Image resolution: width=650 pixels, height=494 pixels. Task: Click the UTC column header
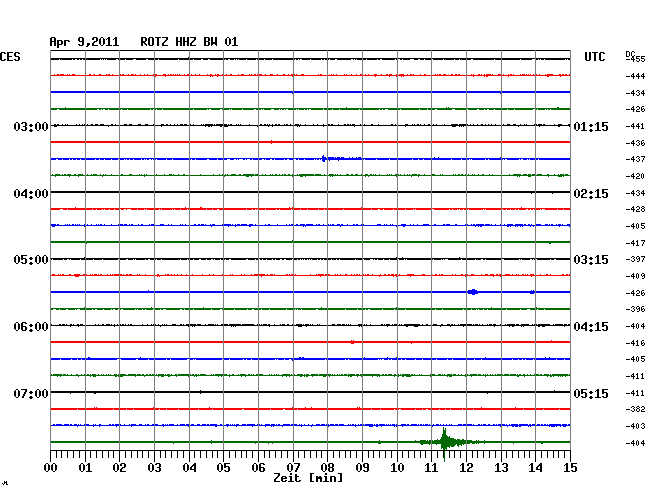[x=594, y=57]
